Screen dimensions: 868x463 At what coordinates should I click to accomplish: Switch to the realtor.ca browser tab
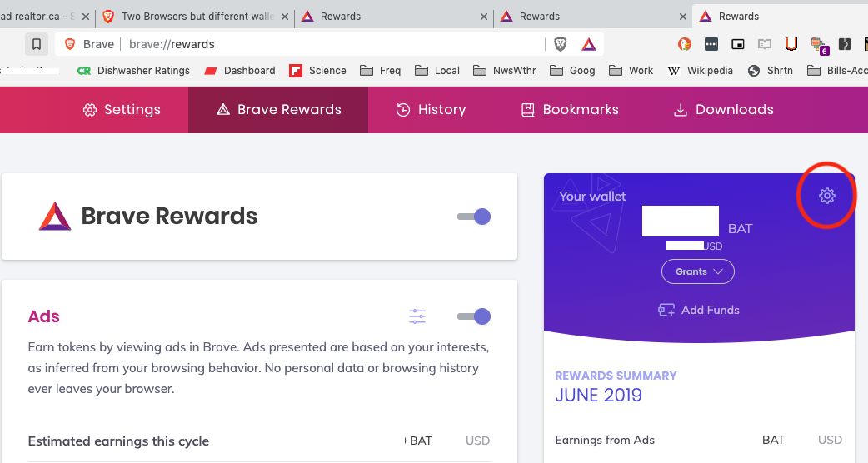[37, 16]
